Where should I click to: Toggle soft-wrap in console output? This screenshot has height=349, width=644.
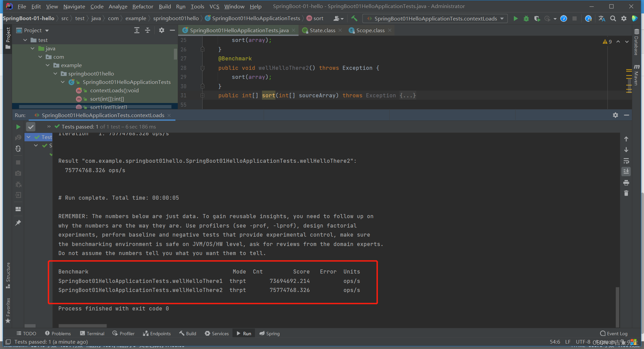626,161
